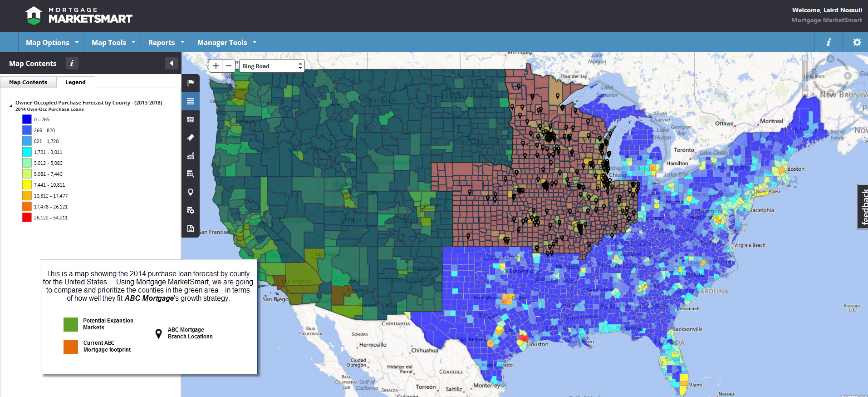
Task: Open the Bing Road basemap selector
Action: [272, 66]
